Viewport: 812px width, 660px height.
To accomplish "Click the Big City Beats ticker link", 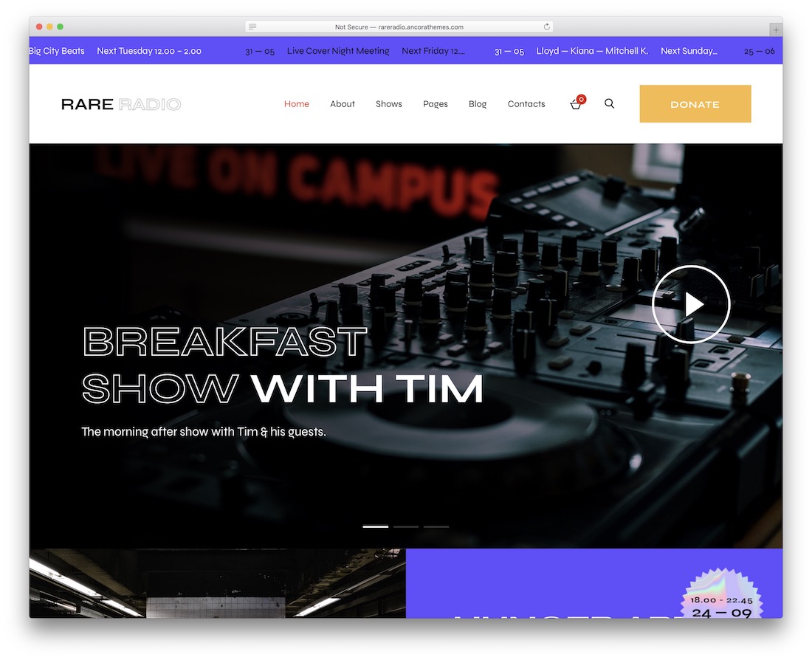I will pos(56,51).
